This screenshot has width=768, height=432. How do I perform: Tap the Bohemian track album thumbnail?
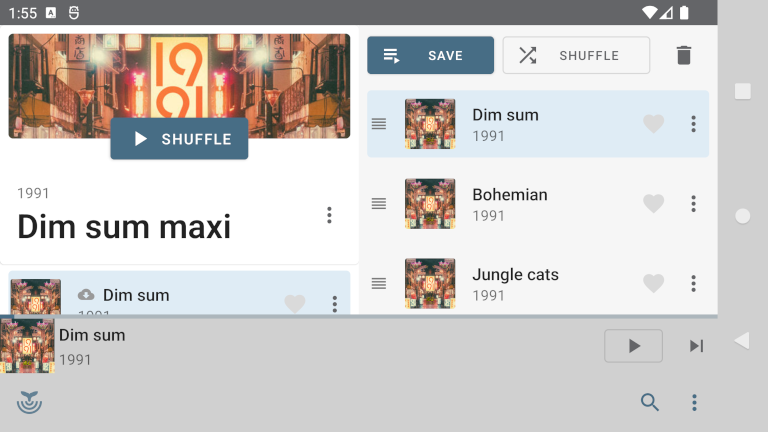(430, 203)
